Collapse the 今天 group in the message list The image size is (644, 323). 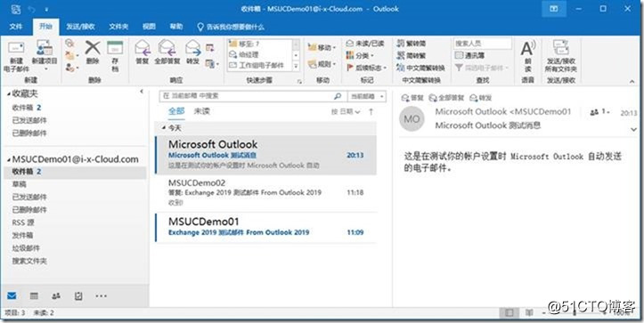click(x=164, y=128)
